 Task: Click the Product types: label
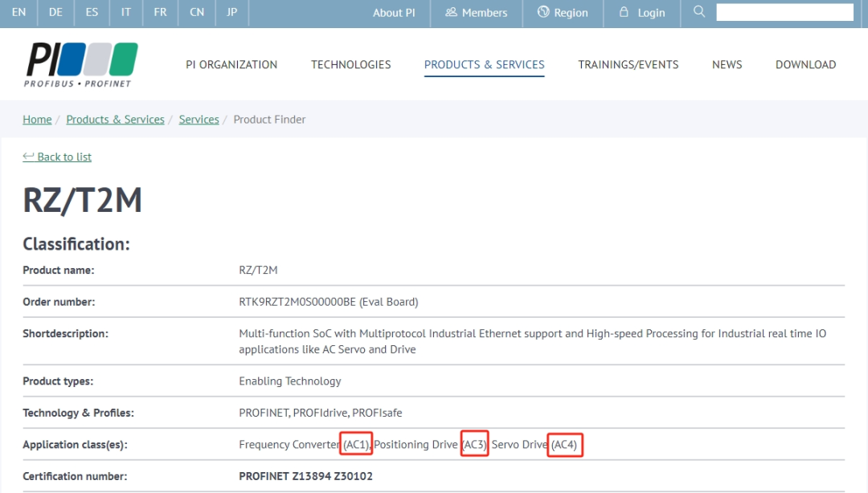58,381
